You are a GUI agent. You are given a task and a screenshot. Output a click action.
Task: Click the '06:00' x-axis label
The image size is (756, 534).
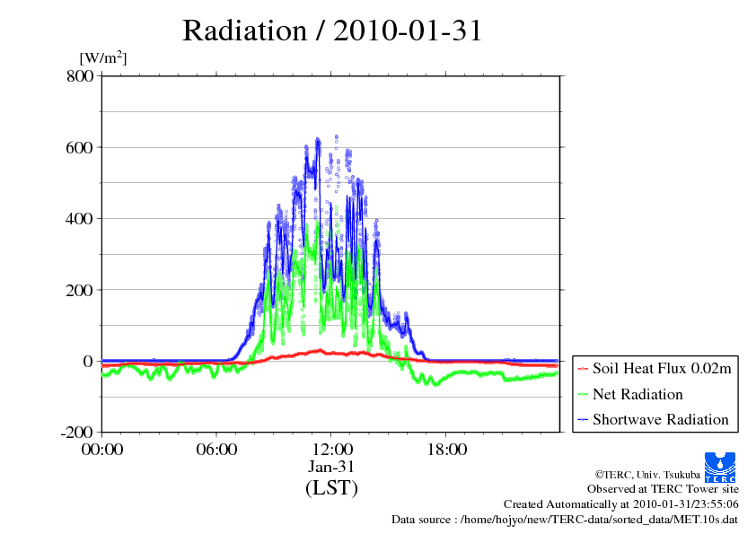pos(216,450)
